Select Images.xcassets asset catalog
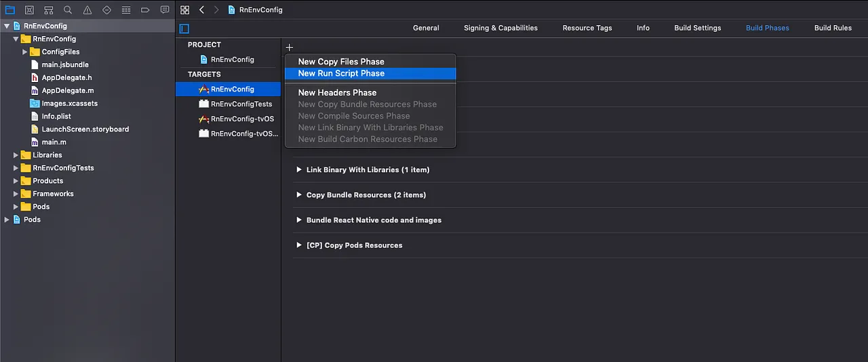 (69, 104)
